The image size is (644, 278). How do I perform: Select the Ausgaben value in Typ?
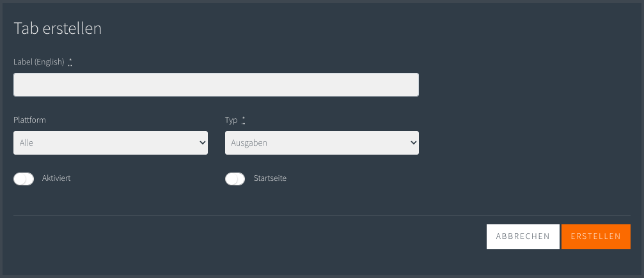pyautogui.click(x=249, y=143)
